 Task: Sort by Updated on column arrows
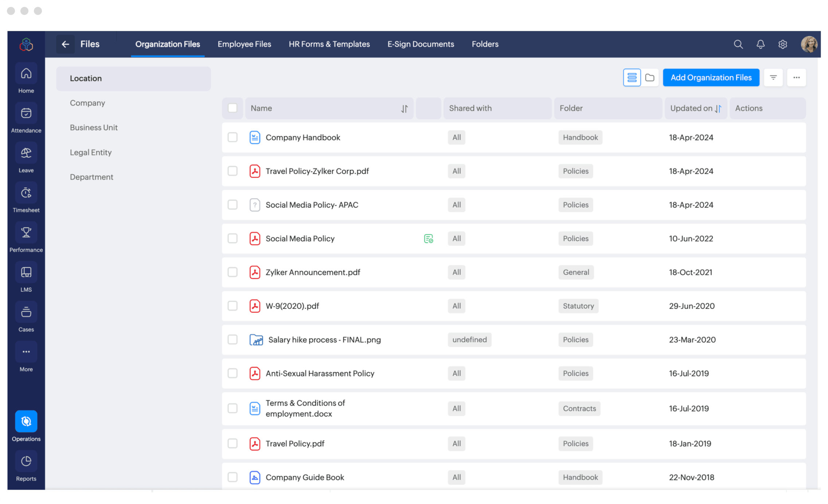click(x=718, y=109)
